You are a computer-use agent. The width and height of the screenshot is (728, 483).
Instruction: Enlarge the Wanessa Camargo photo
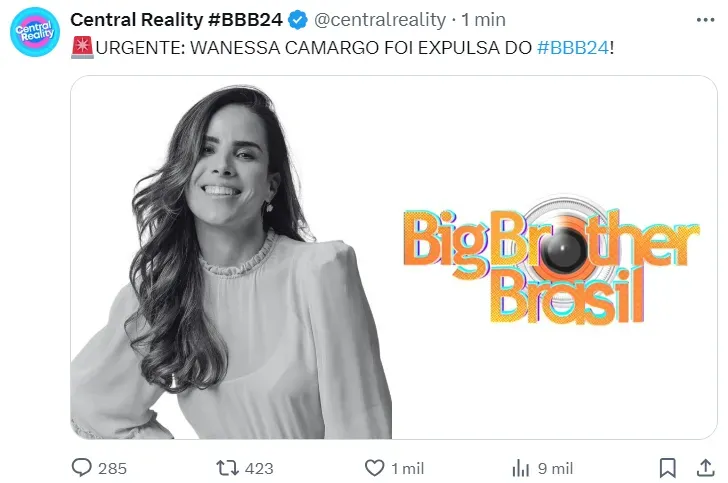(231, 261)
